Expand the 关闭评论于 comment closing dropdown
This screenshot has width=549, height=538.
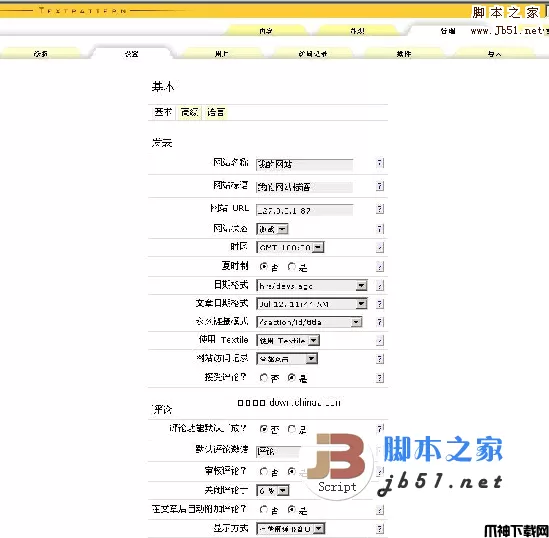[x=273, y=491]
